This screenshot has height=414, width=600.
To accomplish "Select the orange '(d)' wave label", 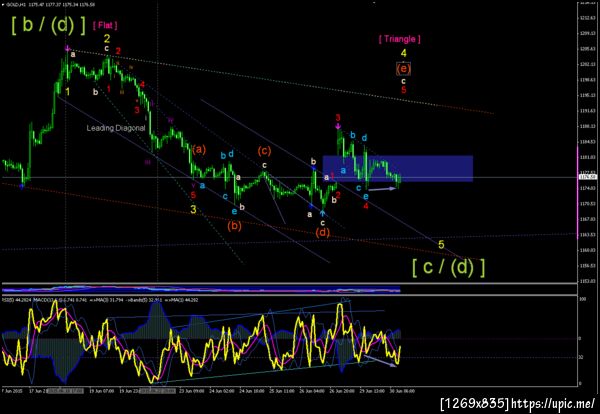I will (323, 232).
